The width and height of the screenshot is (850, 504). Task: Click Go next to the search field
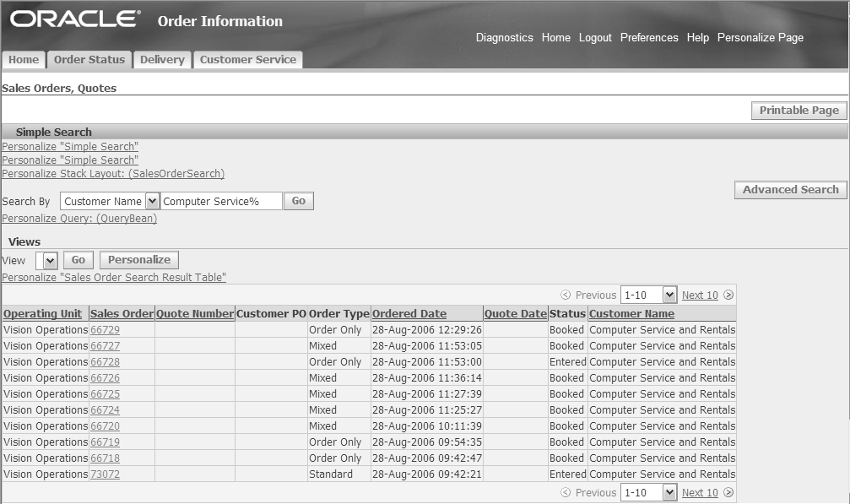point(299,201)
